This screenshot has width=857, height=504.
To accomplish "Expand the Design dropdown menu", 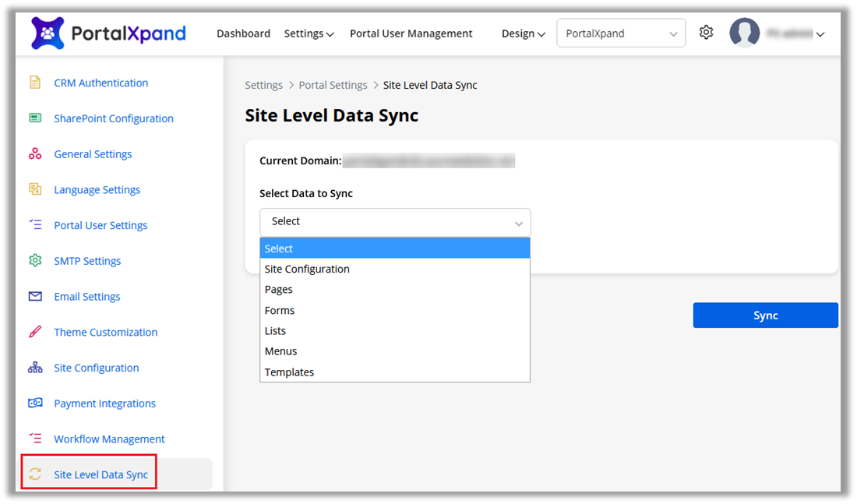I will click(x=523, y=33).
